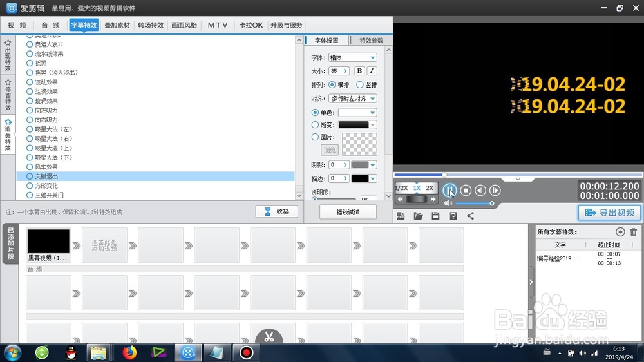Set playback speed to 1/2X

click(402, 188)
